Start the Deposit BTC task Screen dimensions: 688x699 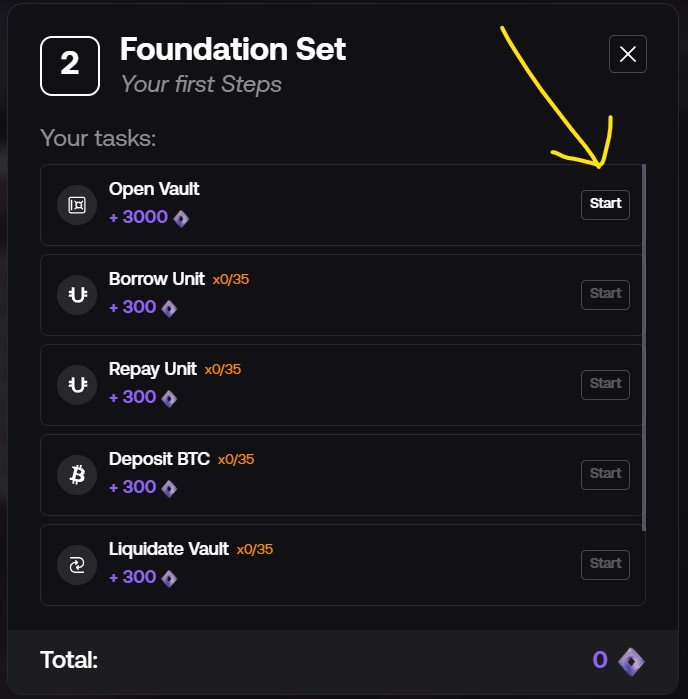coord(605,475)
